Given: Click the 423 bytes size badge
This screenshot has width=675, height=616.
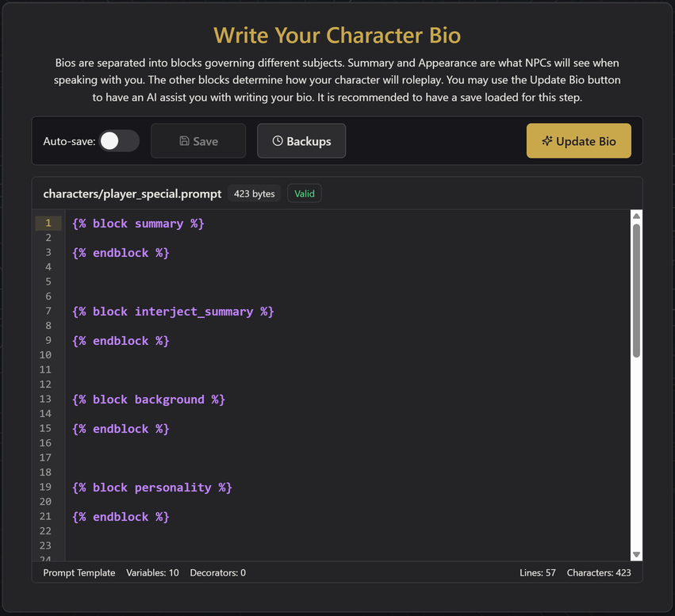Looking at the screenshot, I should (x=254, y=193).
